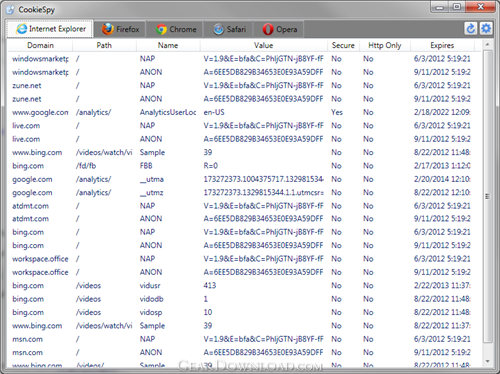
Task: Click the scrollbar down arrow
Action: coord(487,361)
